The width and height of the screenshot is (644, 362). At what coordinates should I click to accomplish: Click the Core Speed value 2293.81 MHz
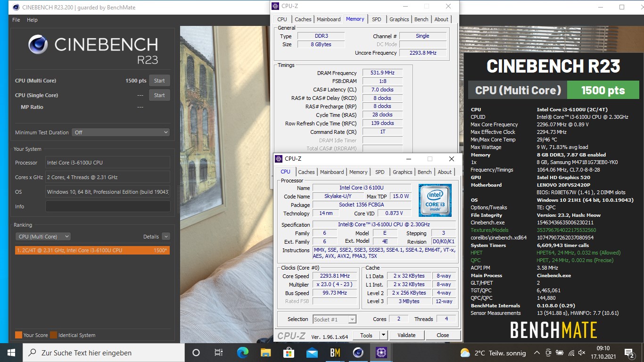335,276
